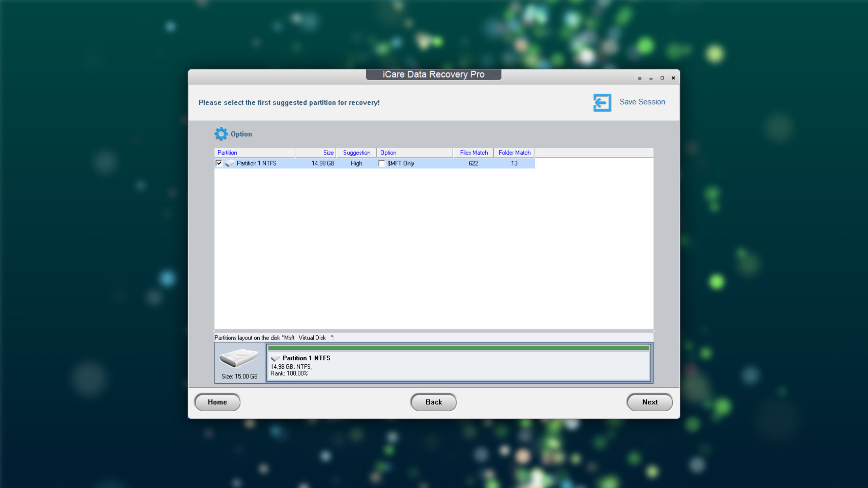Viewport: 868px width, 488px height.
Task: Click the 622 files match value
Action: (473, 163)
